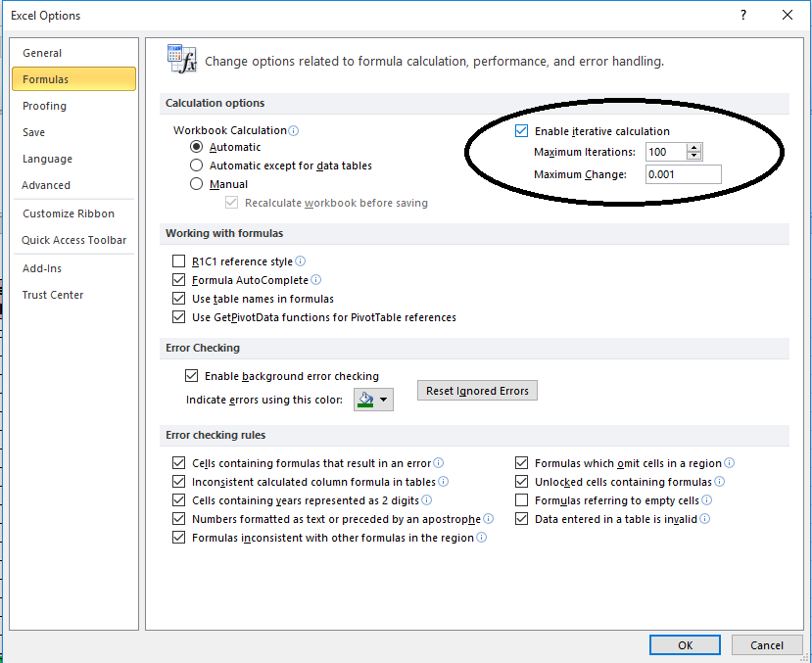Uncheck Use table names in formulas
The width and height of the screenshot is (812, 663).
point(178,299)
